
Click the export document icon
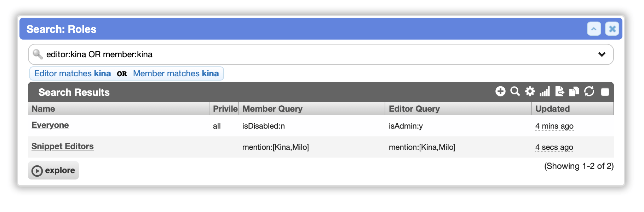click(x=559, y=92)
